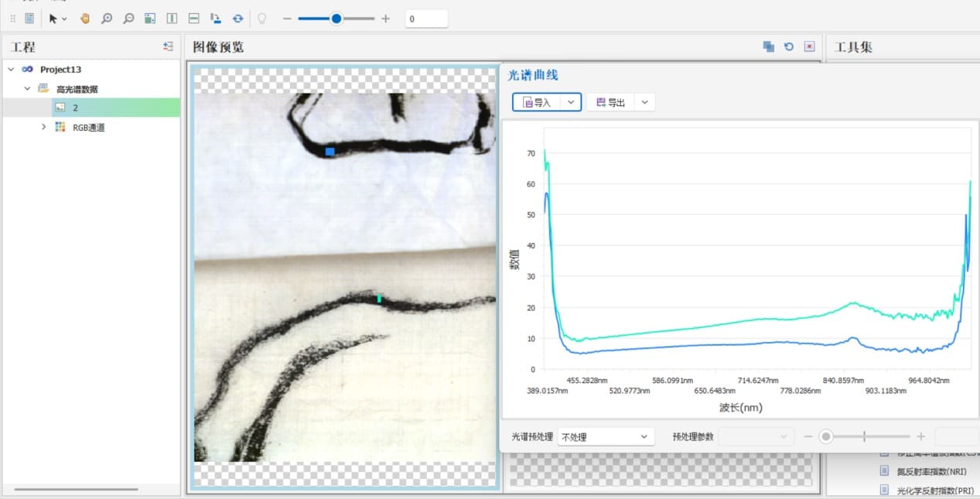Click the zoom in magnifier icon
Viewport: 980px width, 499px height.
click(x=107, y=19)
